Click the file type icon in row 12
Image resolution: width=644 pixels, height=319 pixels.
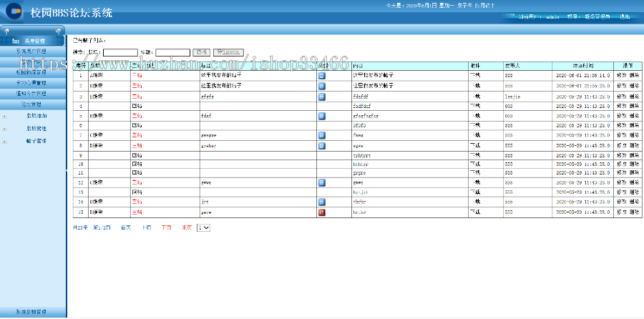coord(322,183)
